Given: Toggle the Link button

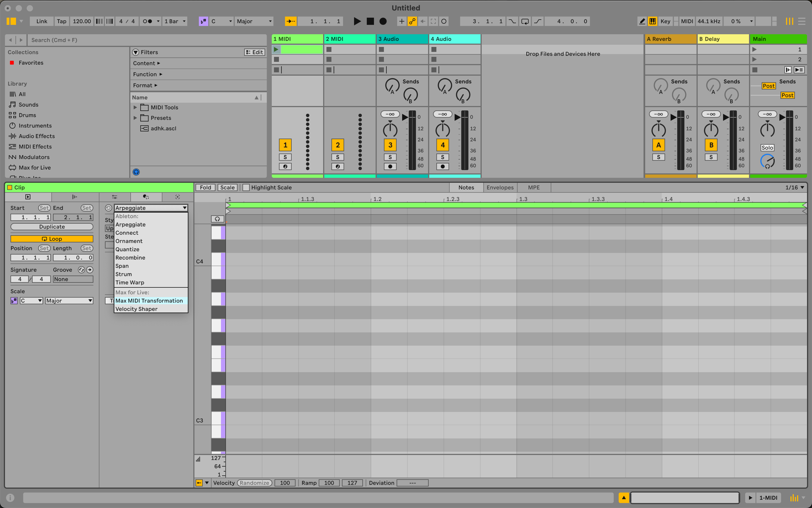Looking at the screenshot, I should (42, 21).
